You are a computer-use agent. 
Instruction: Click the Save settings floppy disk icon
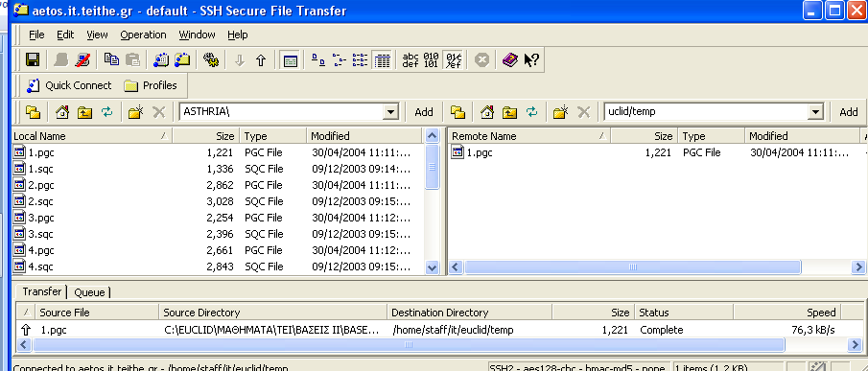tap(33, 60)
